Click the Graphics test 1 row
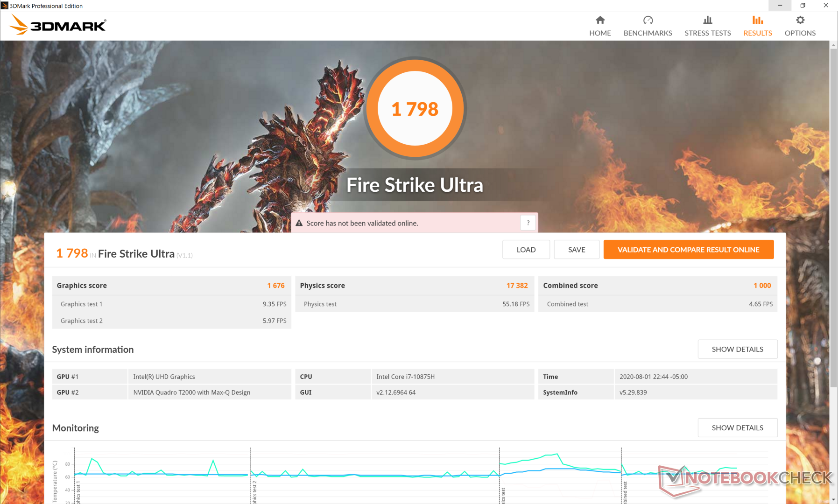 172,304
